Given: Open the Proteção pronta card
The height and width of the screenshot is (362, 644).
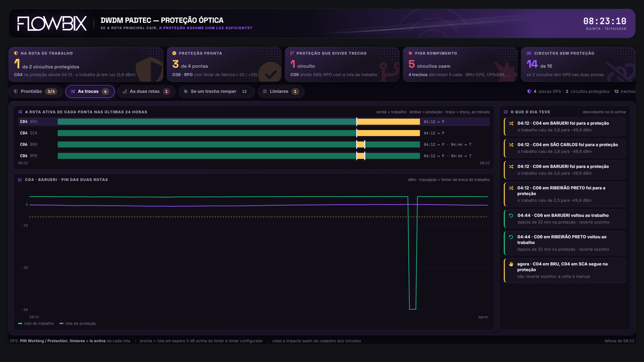Looking at the screenshot, I should click(224, 64).
